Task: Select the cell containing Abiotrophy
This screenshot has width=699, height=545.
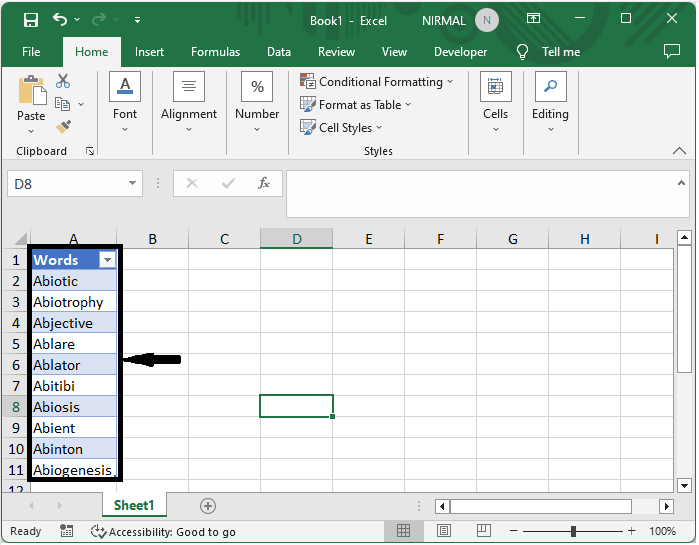Action: pyautogui.click(x=74, y=302)
